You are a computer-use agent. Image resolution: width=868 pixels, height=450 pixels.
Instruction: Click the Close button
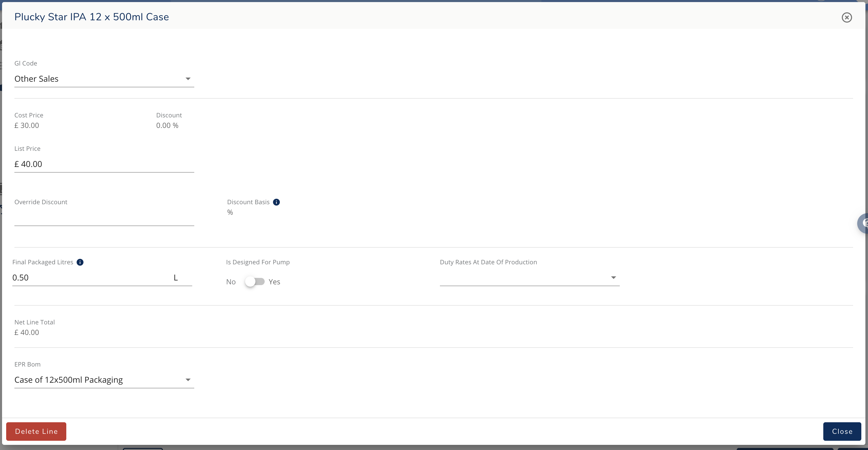coord(842,431)
